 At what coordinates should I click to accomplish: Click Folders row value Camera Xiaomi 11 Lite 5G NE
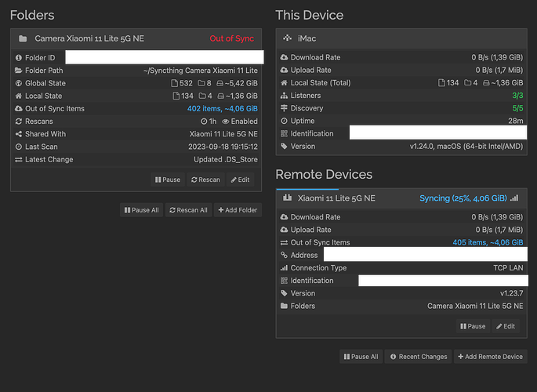click(x=475, y=306)
